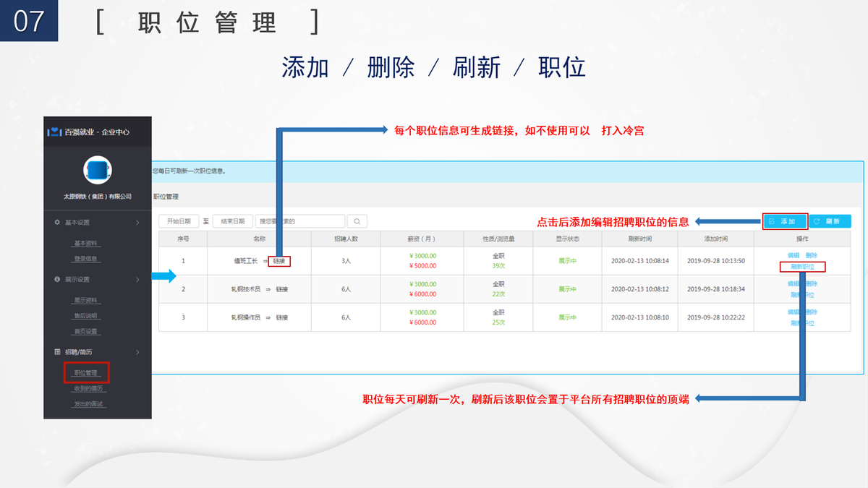Viewport: 868px width, 488px height.
Task: Click the 薪资(月) column header
Action: click(x=423, y=239)
